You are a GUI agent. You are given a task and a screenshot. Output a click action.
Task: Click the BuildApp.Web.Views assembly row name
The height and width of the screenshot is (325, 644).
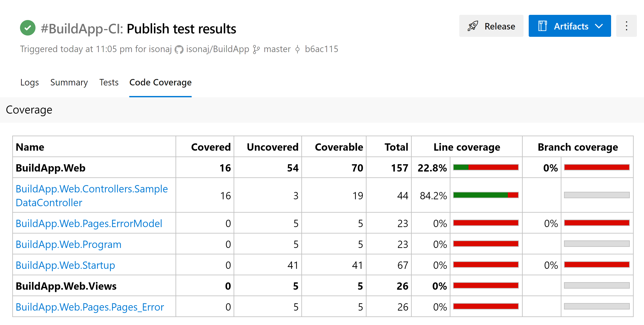66,286
